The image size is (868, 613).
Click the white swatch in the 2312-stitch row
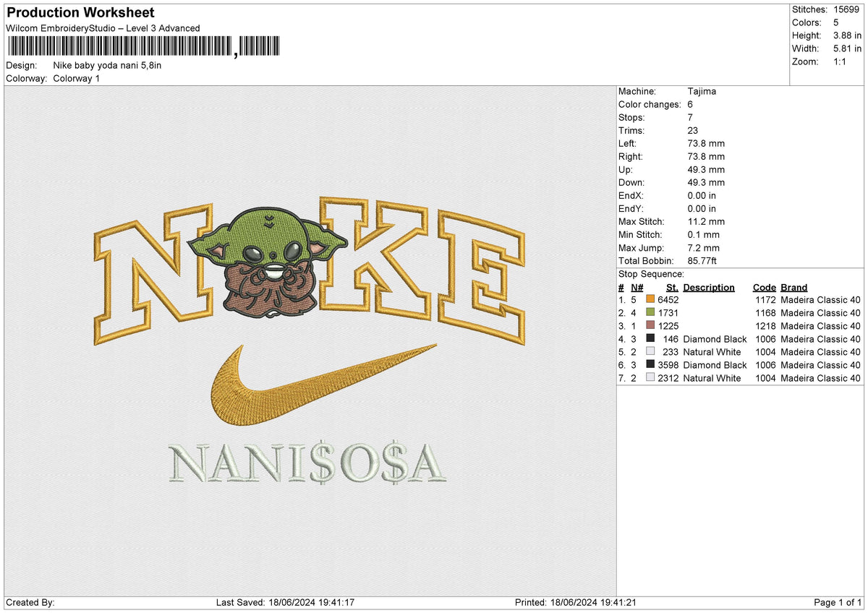point(650,377)
